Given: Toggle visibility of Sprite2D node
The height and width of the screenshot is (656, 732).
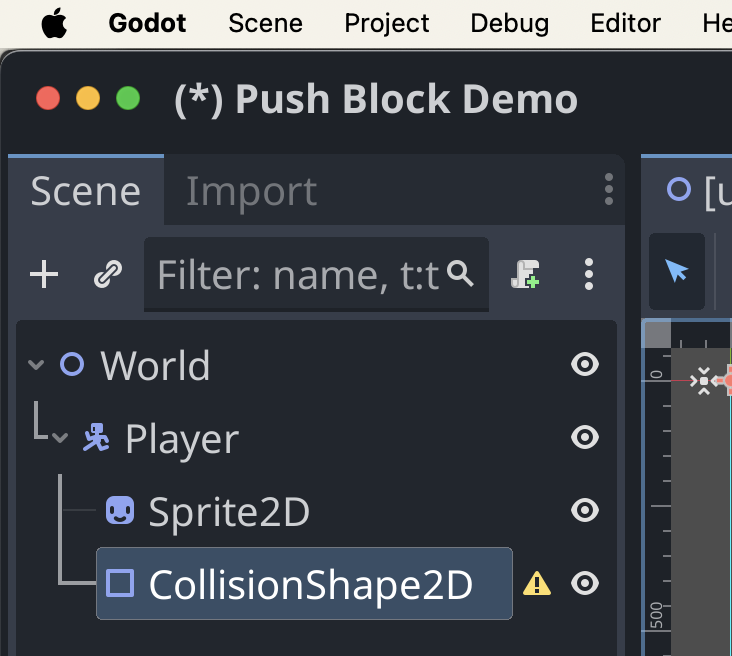Looking at the screenshot, I should [584, 510].
